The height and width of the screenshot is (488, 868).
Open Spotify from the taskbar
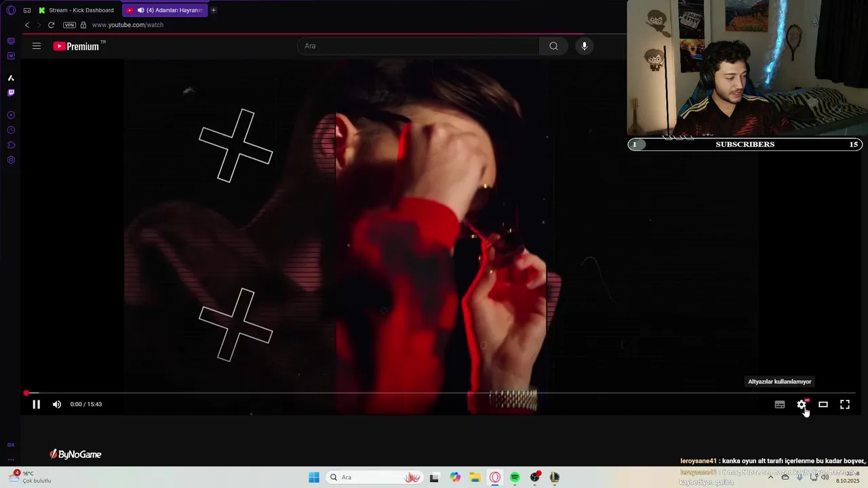pyautogui.click(x=515, y=477)
